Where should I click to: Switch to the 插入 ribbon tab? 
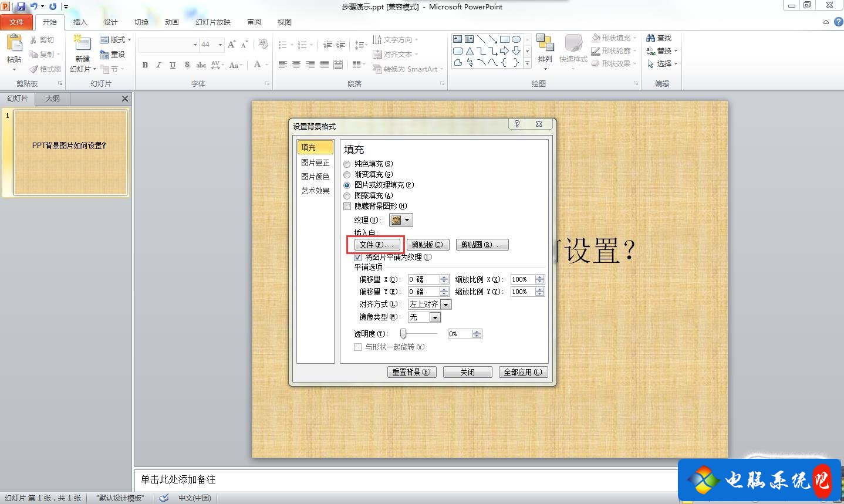tap(80, 22)
